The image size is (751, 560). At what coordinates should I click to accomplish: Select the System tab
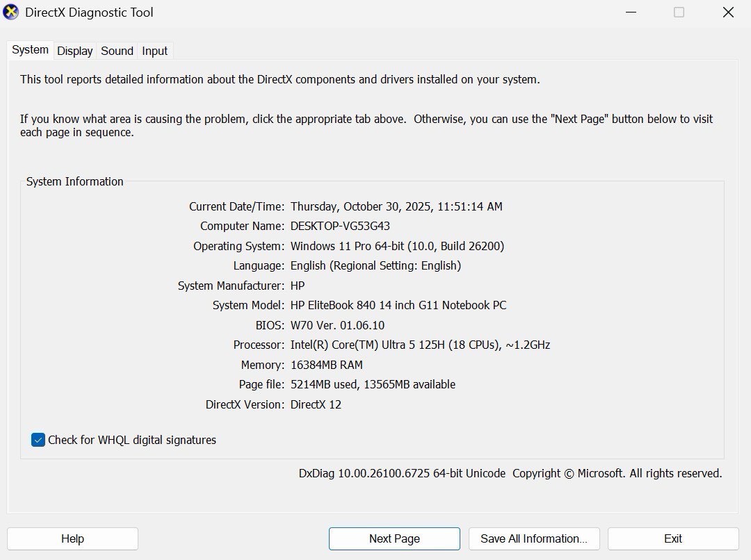(29, 49)
